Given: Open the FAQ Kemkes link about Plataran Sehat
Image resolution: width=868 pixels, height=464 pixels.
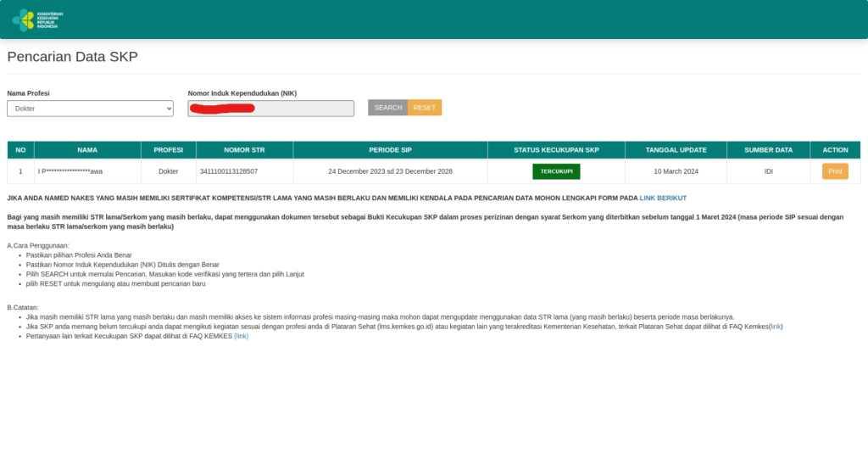Looking at the screenshot, I should [776, 326].
